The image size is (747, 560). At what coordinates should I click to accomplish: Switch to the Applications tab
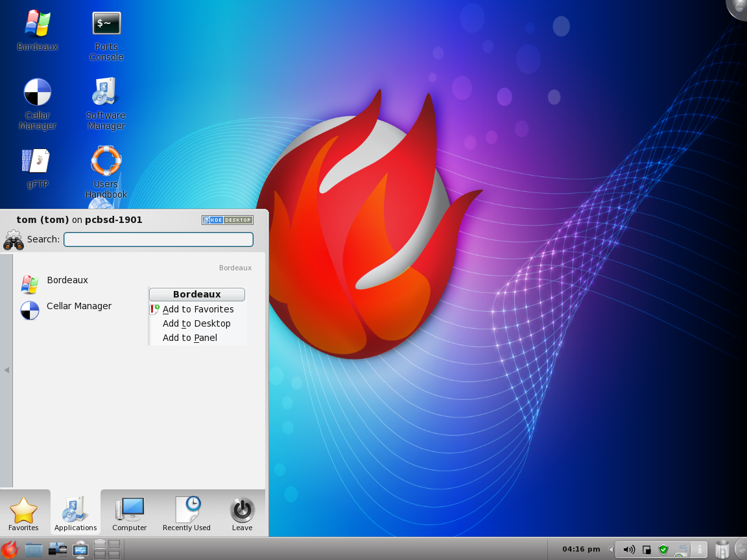75,513
